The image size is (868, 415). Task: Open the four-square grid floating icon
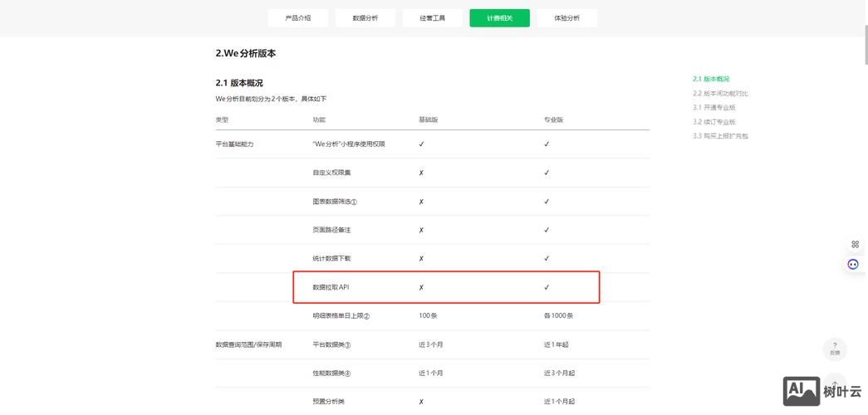(x=856, y=244)
